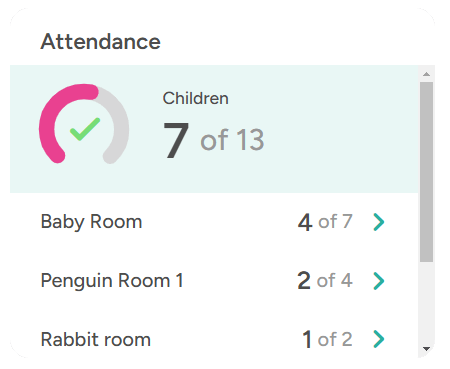Select the highlighted Children summary banner
The image size is (450, 369).
214,129
